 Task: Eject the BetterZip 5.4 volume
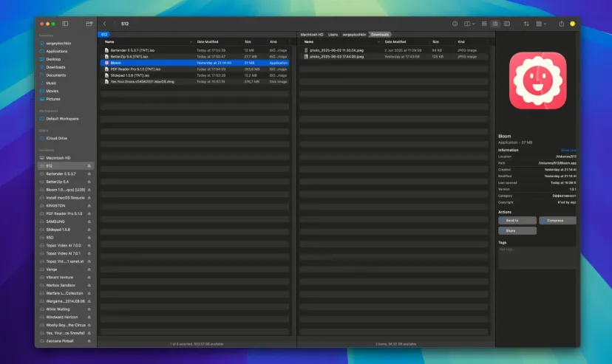[x=89, y=182]
